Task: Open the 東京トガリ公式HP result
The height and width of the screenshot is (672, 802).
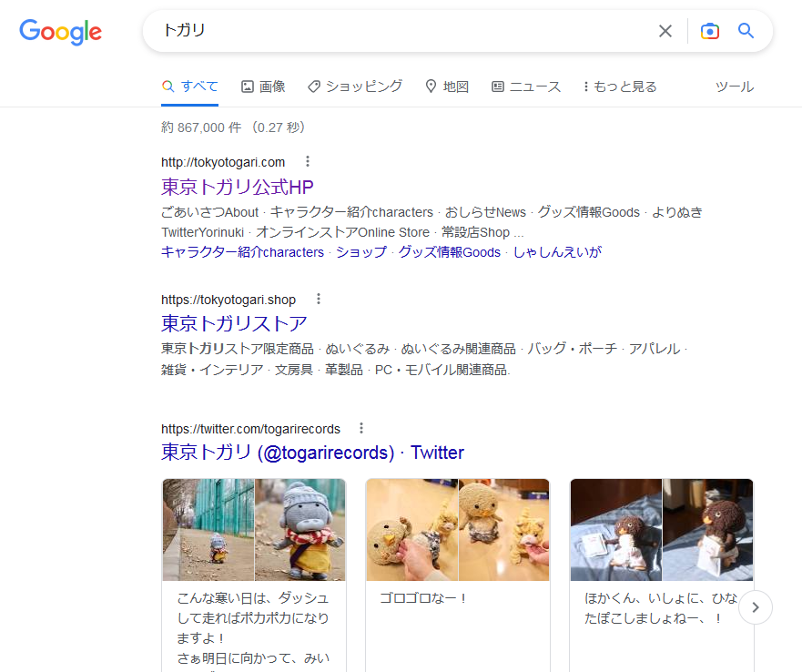Action: click(238, 187)
